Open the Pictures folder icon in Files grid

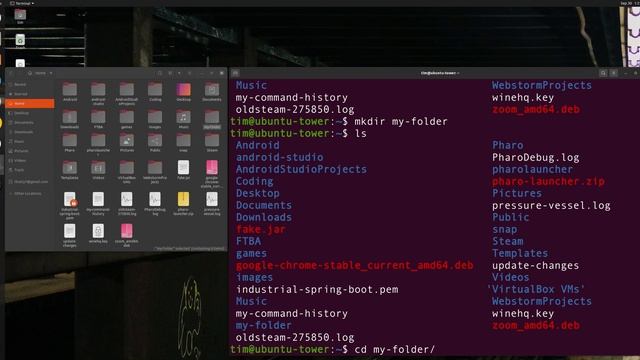tap(127, 141)
